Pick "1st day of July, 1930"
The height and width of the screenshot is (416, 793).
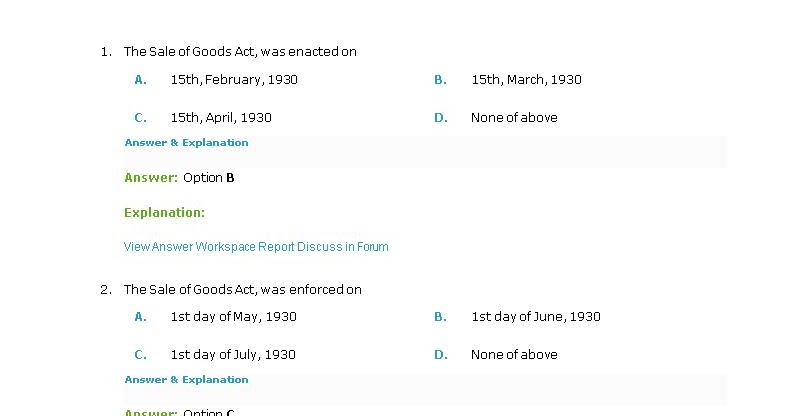pos(232,355)
